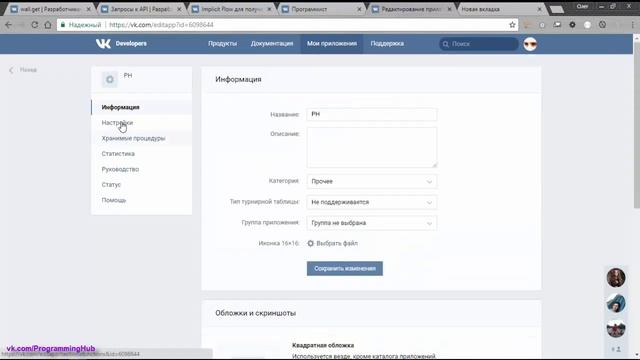Viewport: 640px width, 360px height.
Task: Bookmark this page with the star icon
Action: [x=512, y=25]
